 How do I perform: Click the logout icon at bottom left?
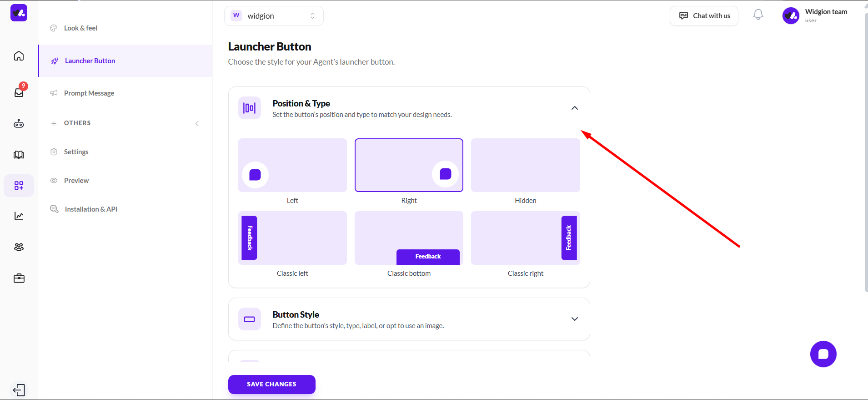(19, 390)
